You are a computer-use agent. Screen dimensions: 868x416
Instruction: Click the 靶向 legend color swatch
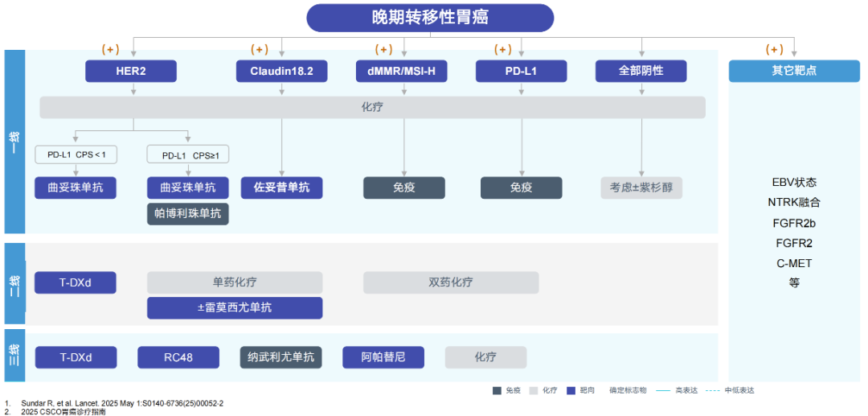coord(571,390)
